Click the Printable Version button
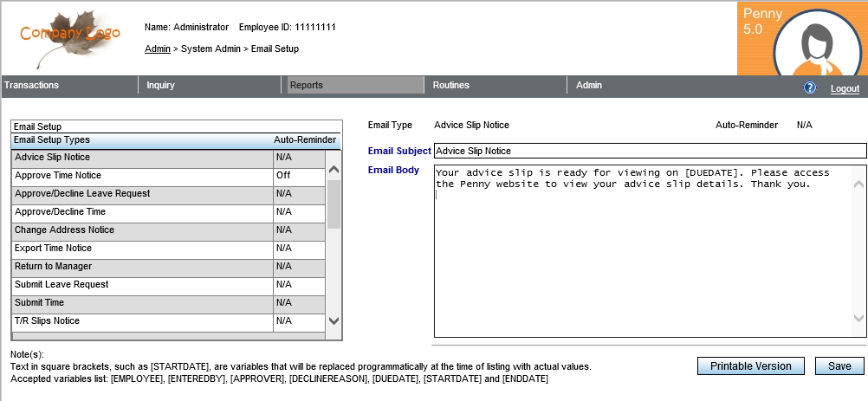 751,366
